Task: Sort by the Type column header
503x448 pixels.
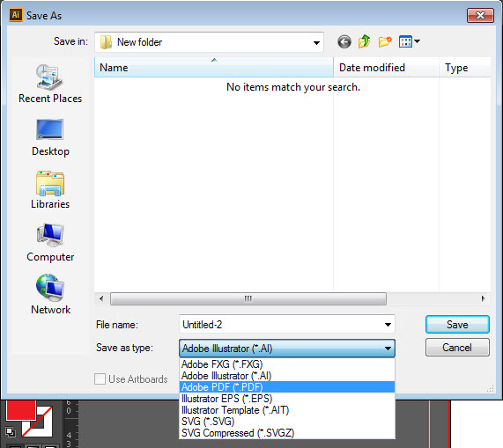Action: 465,68
